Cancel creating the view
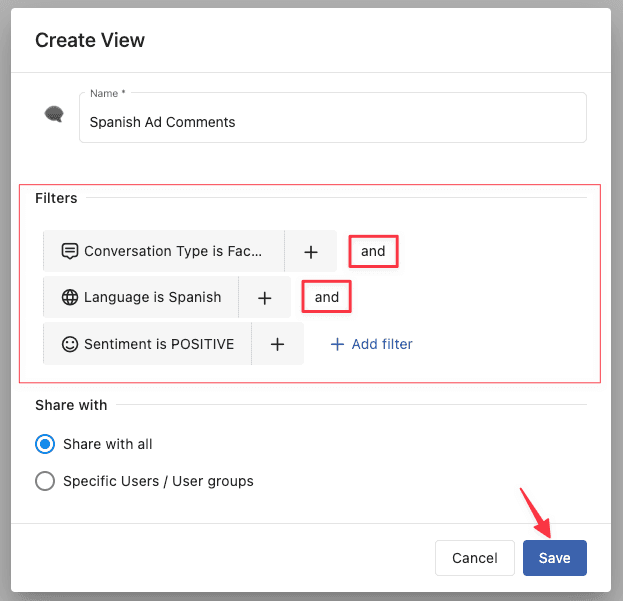The width and height of the screenshot is (623, 601). point(474,558)
